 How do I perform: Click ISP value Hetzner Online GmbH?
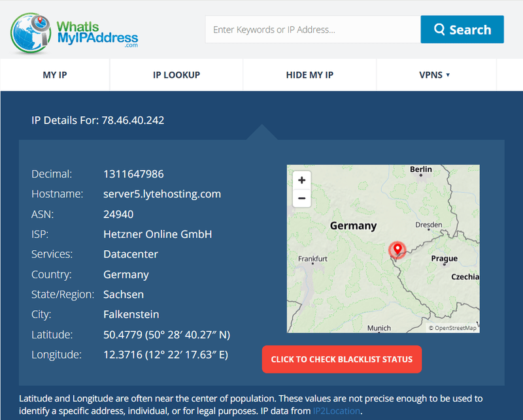click(158, 234)
